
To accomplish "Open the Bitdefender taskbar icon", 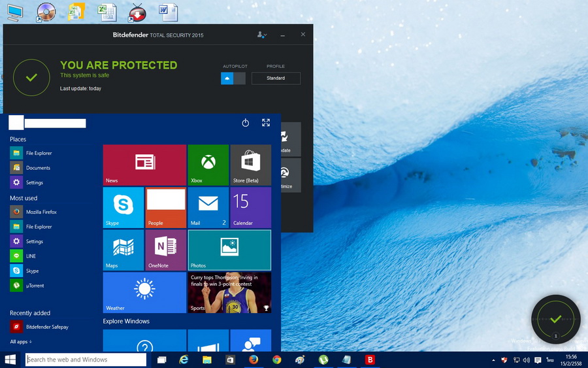I will (370, 360).
